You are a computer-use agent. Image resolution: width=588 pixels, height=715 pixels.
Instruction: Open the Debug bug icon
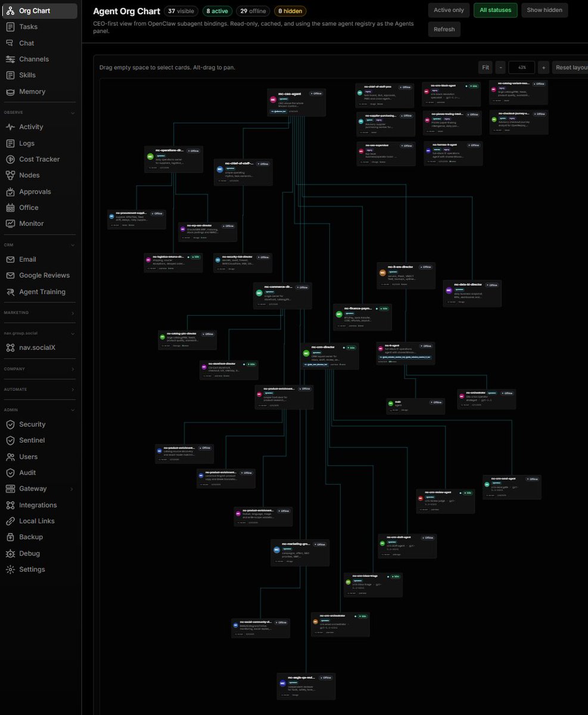coord(10,554)
